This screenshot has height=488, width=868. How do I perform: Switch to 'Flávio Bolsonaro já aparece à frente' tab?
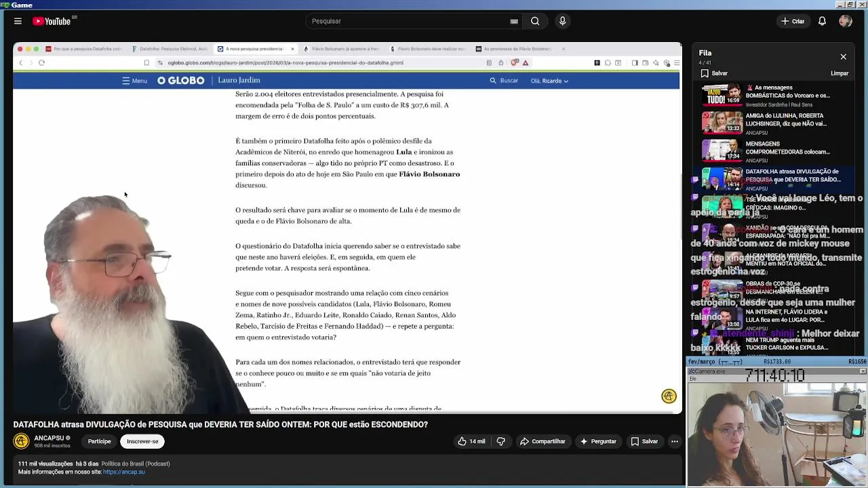(341, 49)
